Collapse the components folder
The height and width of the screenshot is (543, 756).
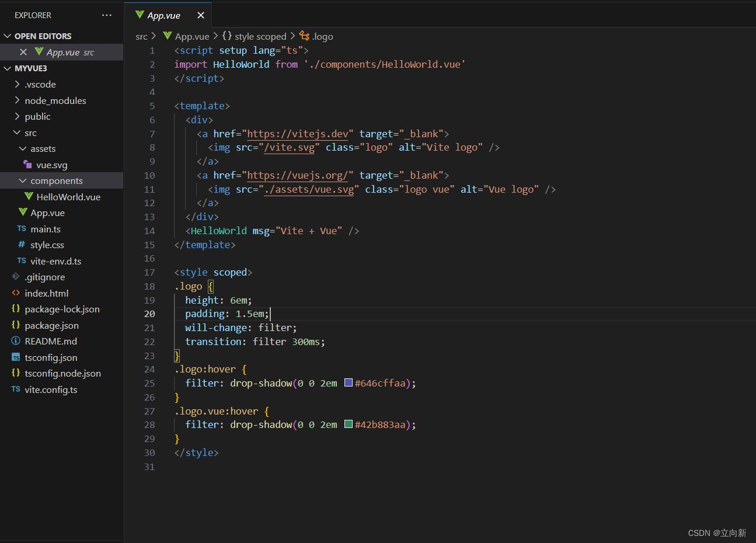click(x=23, y=181)
